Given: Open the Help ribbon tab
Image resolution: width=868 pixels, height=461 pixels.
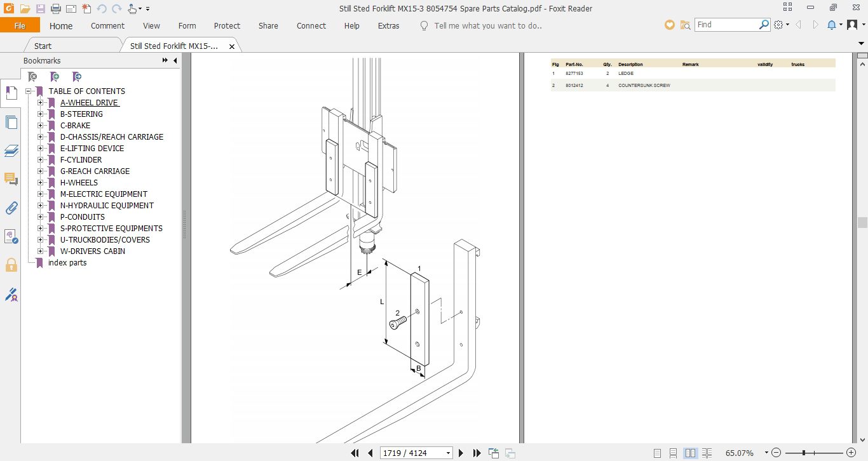Looking at the screenshot, I should [351, 26].
